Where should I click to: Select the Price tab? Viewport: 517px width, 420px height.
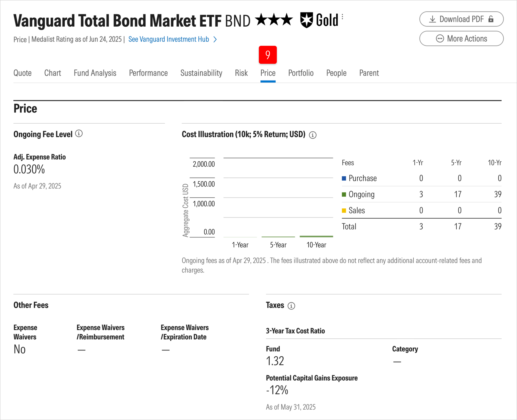pos(268,73)
